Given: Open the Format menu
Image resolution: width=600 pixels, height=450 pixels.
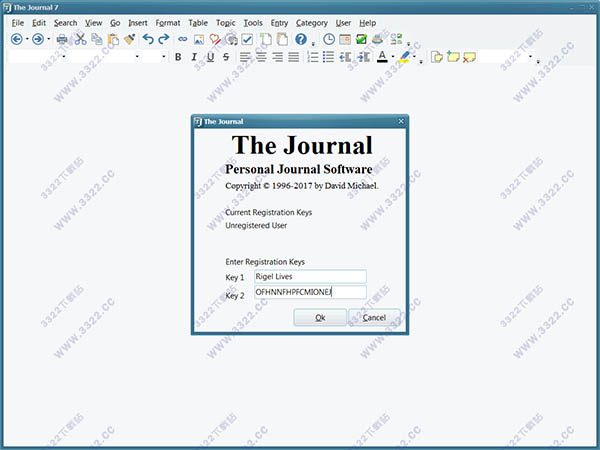Looking at the screenshot, I should (168, 23).
